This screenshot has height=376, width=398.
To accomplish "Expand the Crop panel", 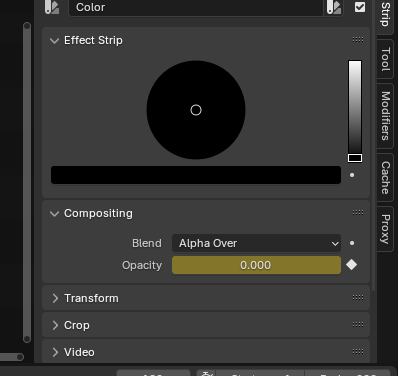I will 55,325.
